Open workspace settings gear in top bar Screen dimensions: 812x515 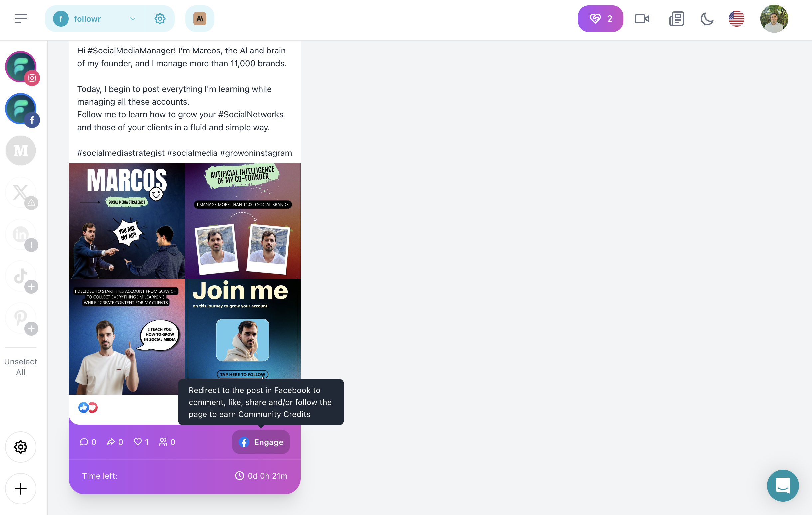coord(160,19)
